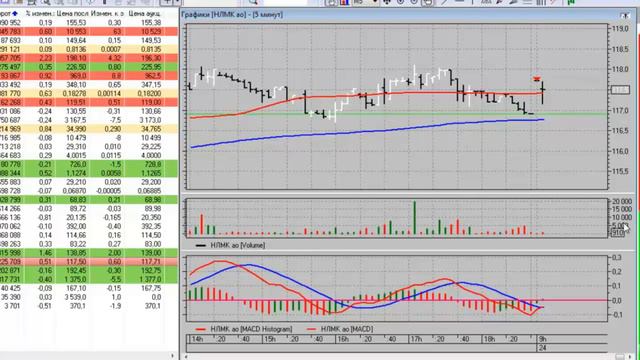Click the red marker above the last candle
Screen dimensions: 640x360
(x=536, y=79)
